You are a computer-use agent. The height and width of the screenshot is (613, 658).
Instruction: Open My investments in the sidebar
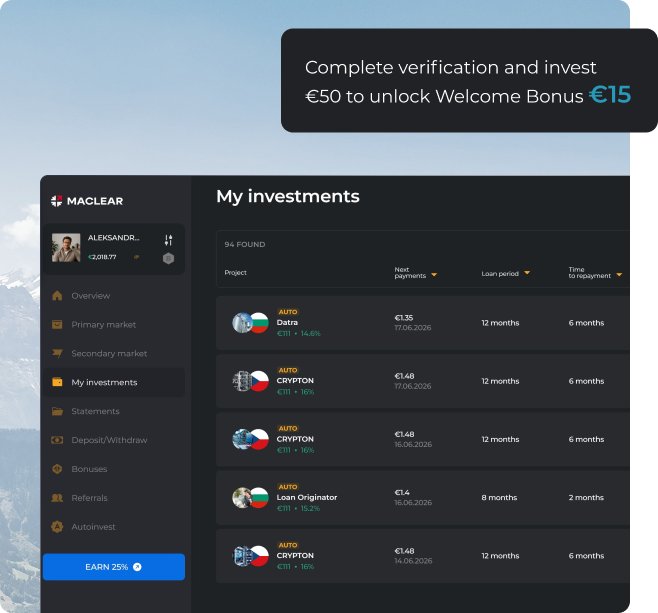(x=114, y=382)
